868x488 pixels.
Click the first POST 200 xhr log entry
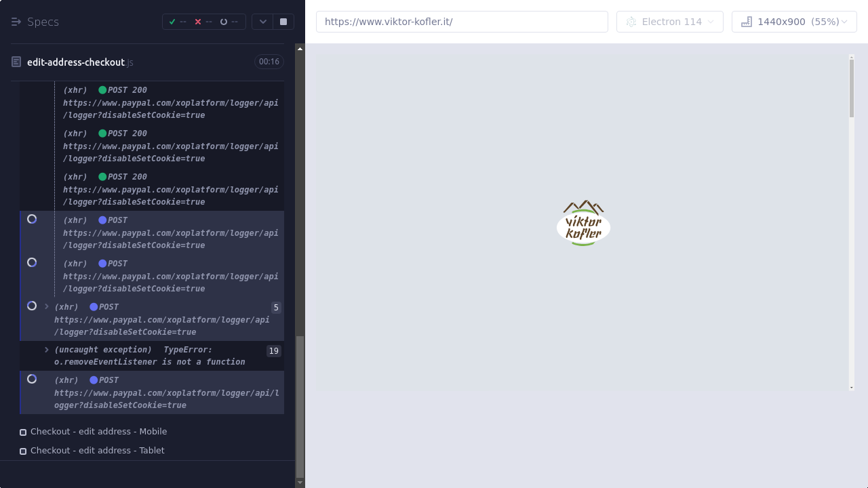(170, 102)
